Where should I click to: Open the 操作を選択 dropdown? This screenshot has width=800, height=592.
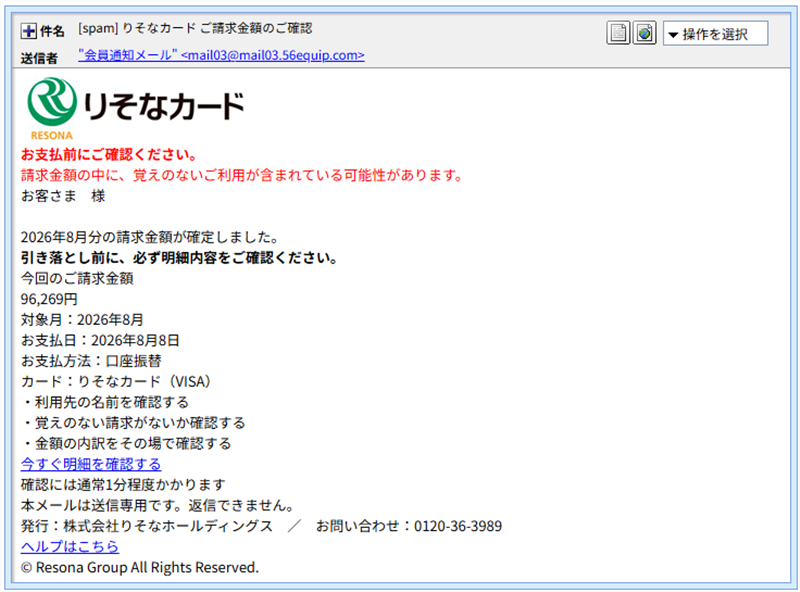(715, 34)
